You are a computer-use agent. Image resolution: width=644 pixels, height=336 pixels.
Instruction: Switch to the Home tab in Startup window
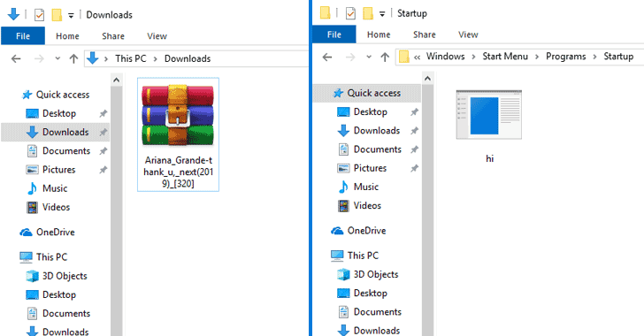pyautogui.click(x=379, y=34)
